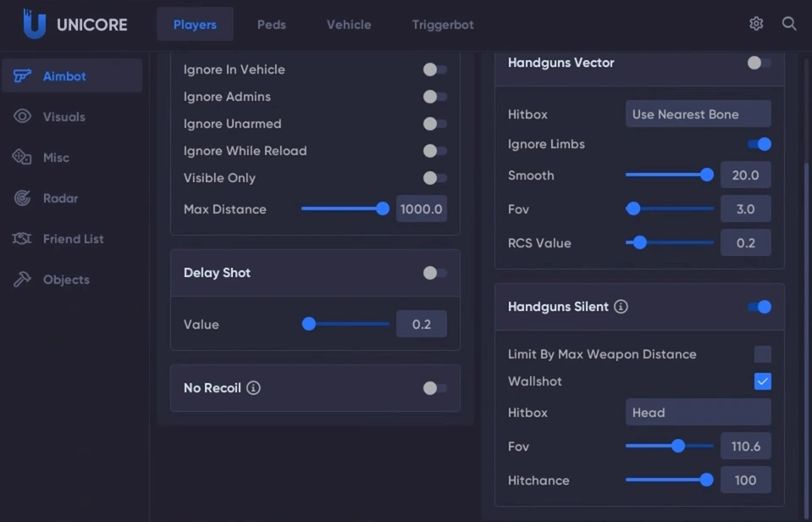Open the Hitbox dropdown showing Use Nearest Bone
Screen dimensions: 812x522
pos(698,114)
